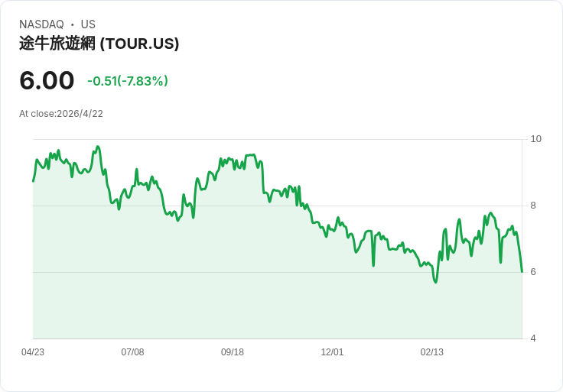Click the 8 y-axis price label
This screenshot has width=563, height=392.
tap(533, 206)
